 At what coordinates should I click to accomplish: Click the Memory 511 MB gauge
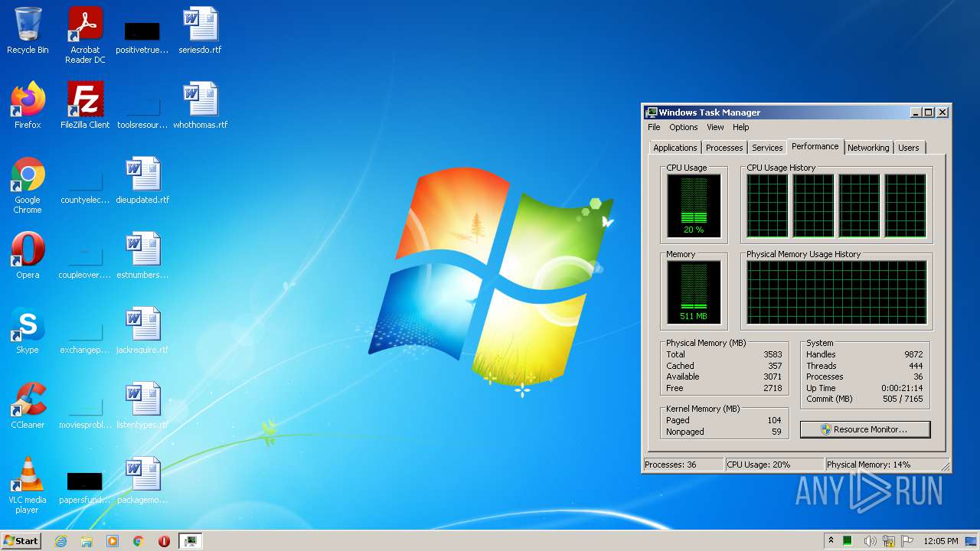coord(694,292)
